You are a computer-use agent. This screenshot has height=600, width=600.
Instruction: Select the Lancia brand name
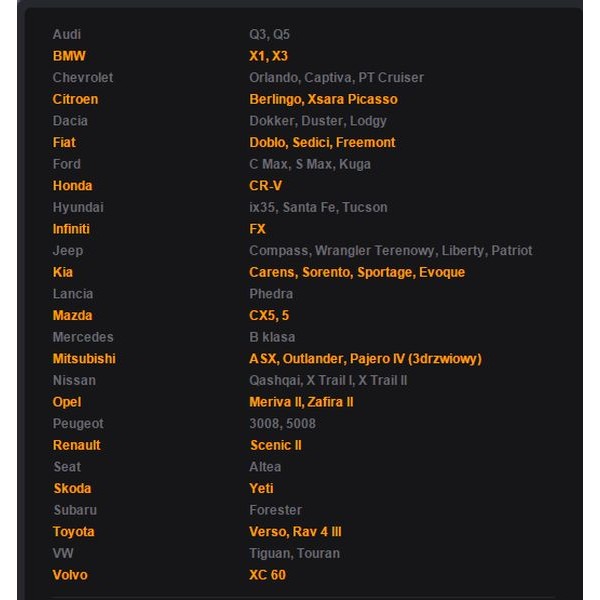(x=73, y=294)
